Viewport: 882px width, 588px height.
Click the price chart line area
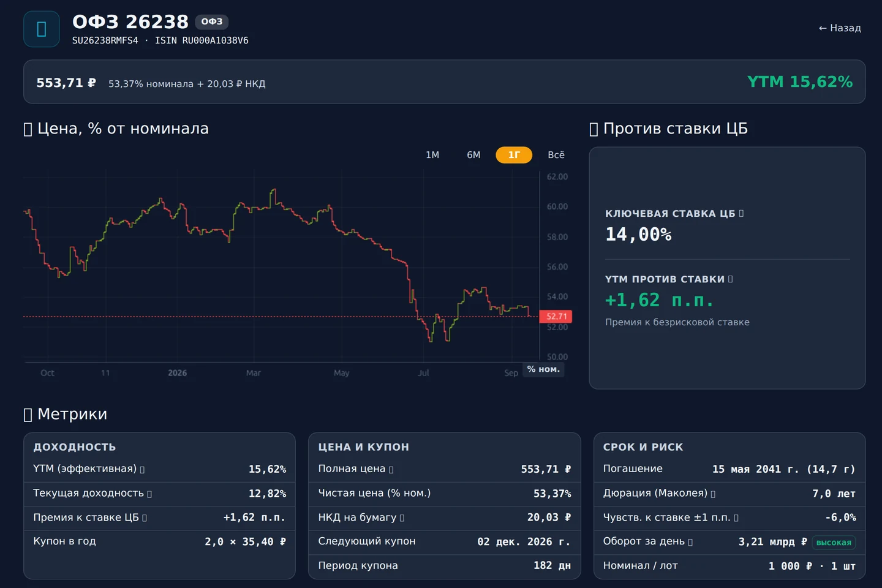(x=281, y=266)
